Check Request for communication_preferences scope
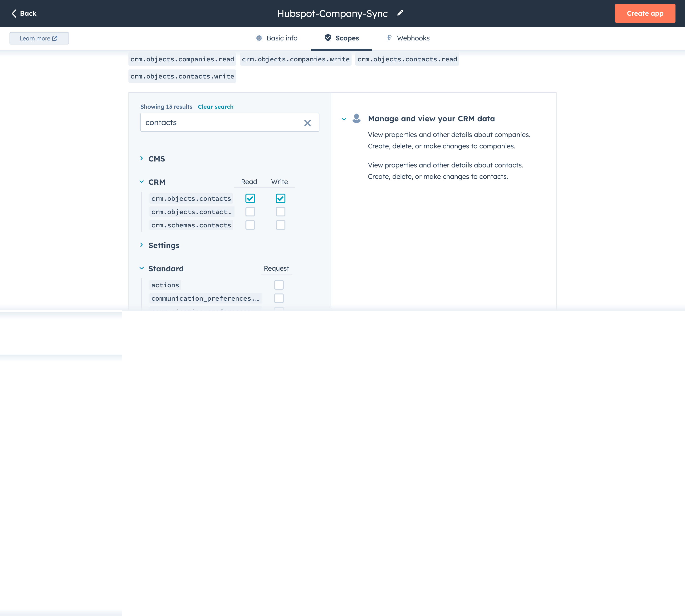 click(279, 298)
